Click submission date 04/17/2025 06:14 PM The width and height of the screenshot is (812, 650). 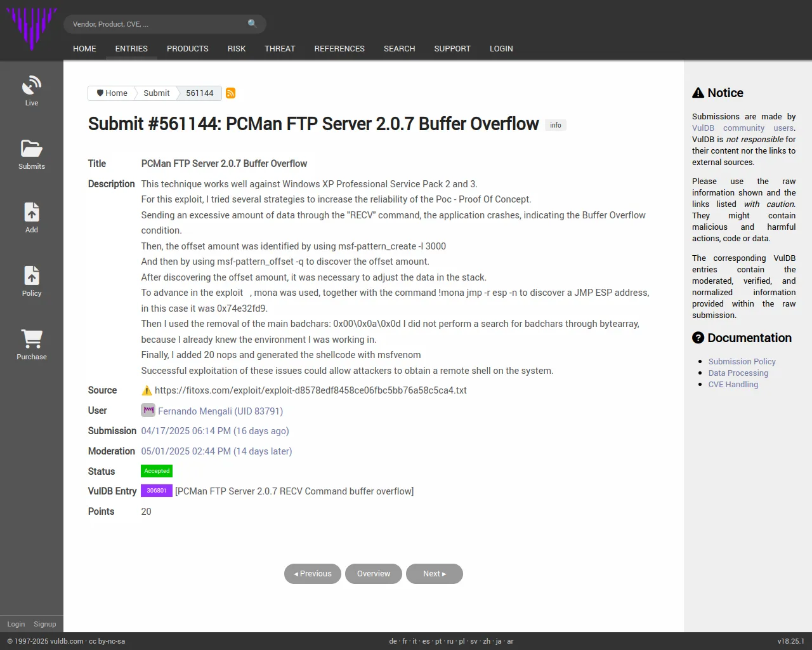(215, 431)
